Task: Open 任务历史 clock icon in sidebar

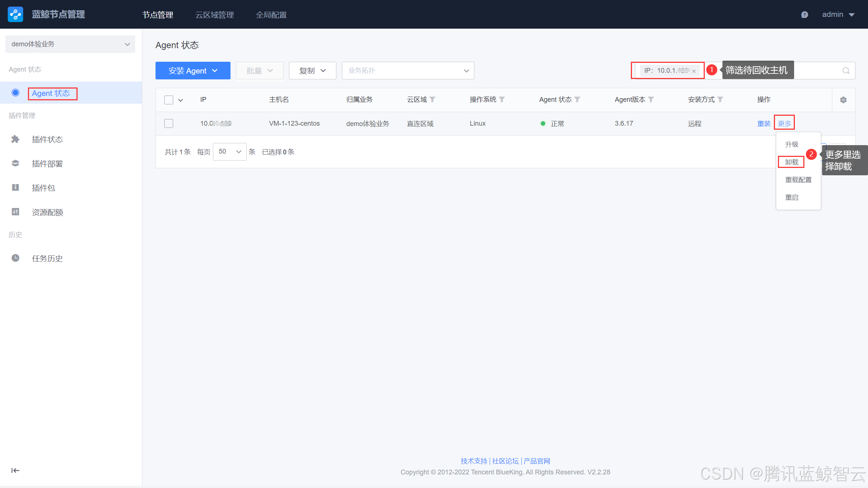Action: [x=15, y=258]
